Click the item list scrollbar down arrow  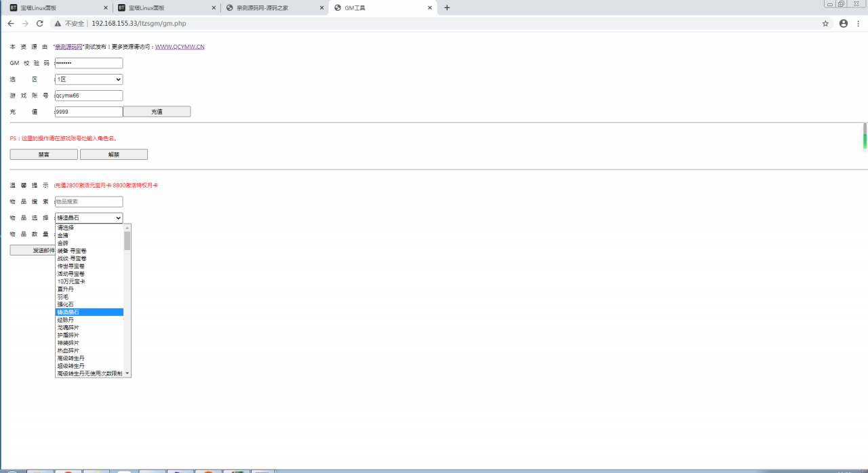tap(127, 373)
